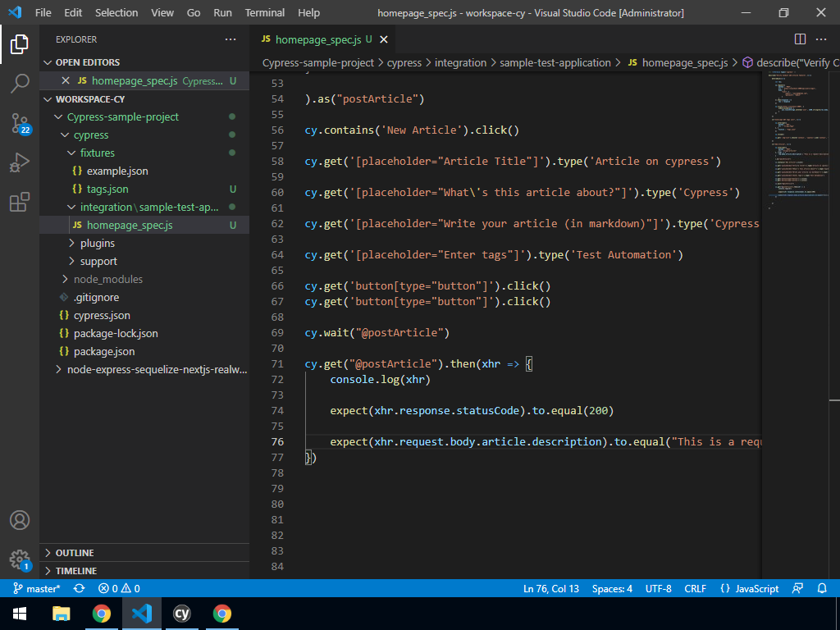Change the JavaScript language mode
840x630 pixels.
tap(749, 588)
